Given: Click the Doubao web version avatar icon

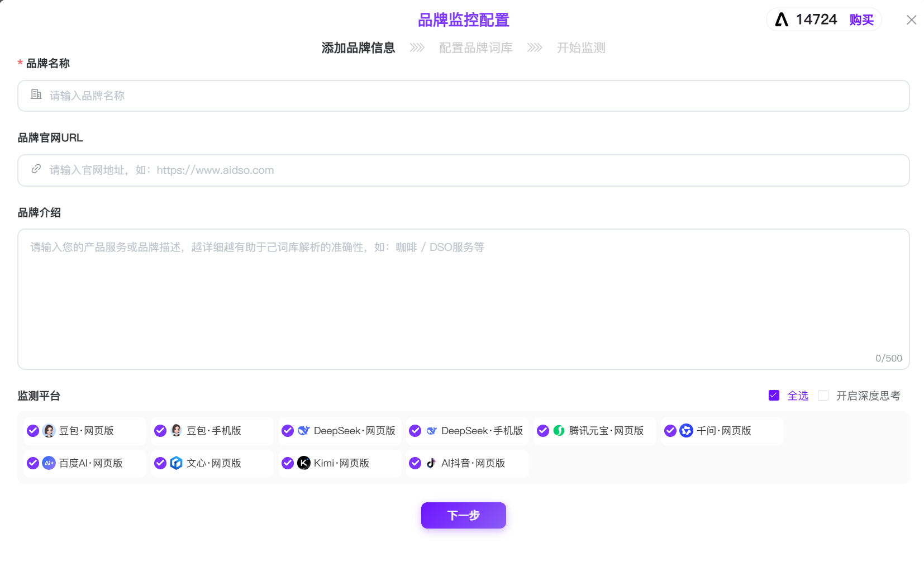Looking at the screenshot, I should (x=49, y=431).
